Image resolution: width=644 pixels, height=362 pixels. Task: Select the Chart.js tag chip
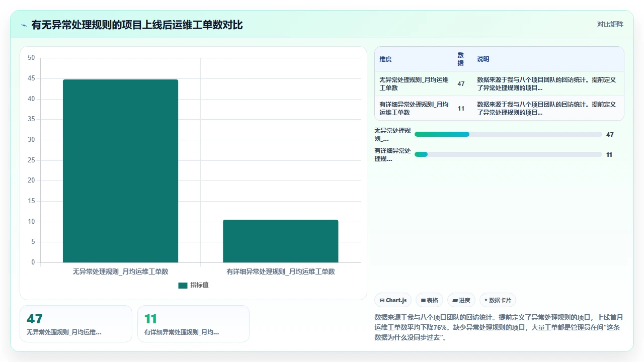(x=393, y=300)
